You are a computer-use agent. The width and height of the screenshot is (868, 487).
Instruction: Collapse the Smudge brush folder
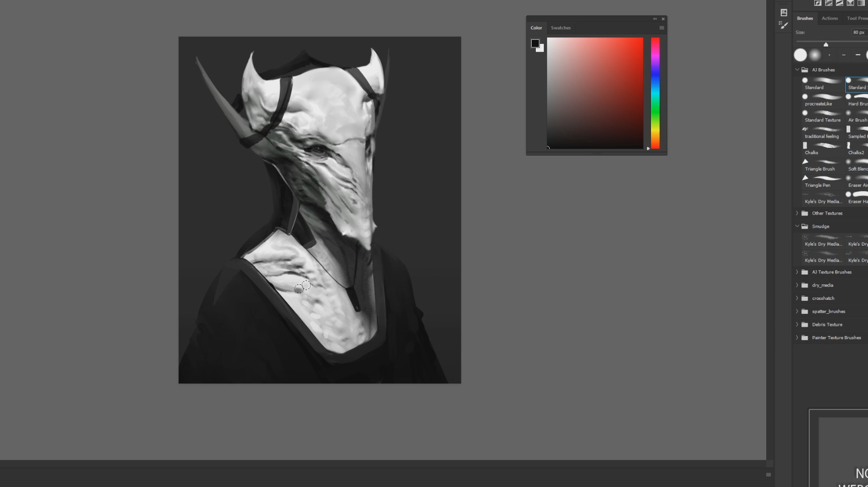pos(797,226)
